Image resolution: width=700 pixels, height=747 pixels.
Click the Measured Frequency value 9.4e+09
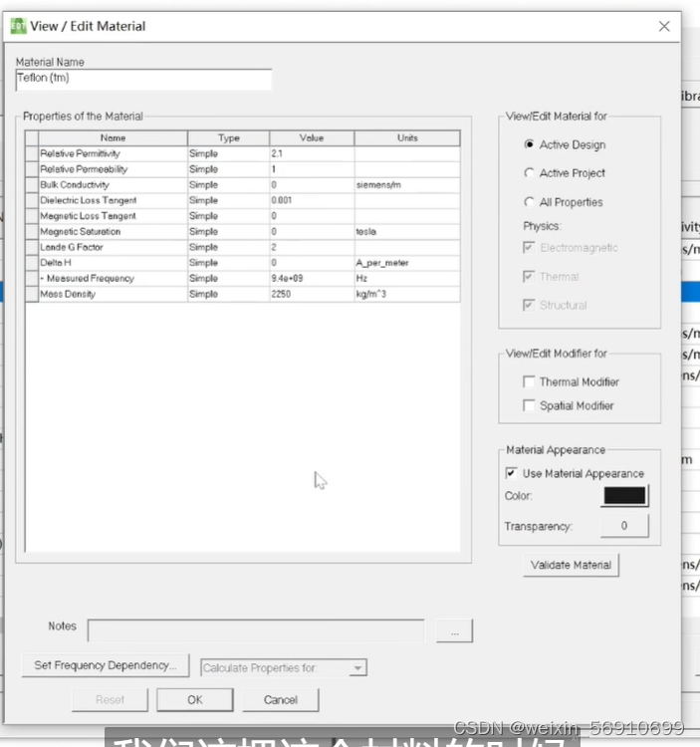click(312, 278)
